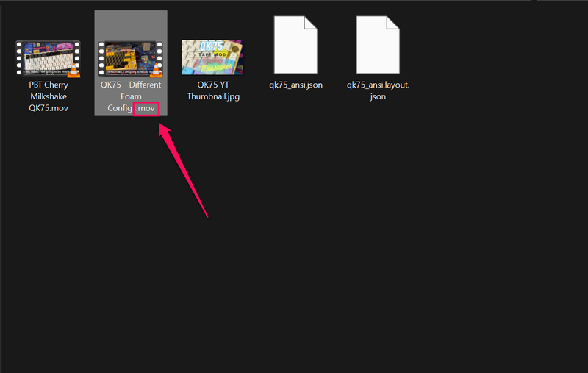Click VLC cone badge on Different Foam Configs video

coord(157,71)
